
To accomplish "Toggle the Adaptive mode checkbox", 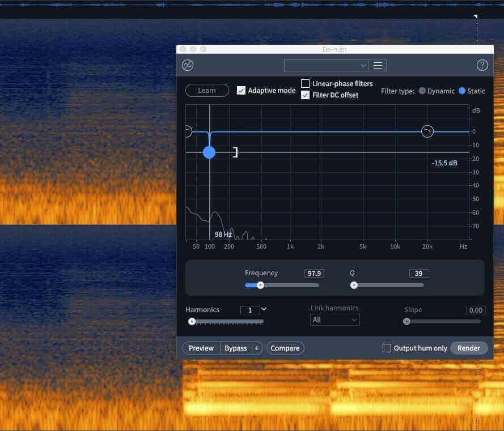I will [x=241, y=91].
